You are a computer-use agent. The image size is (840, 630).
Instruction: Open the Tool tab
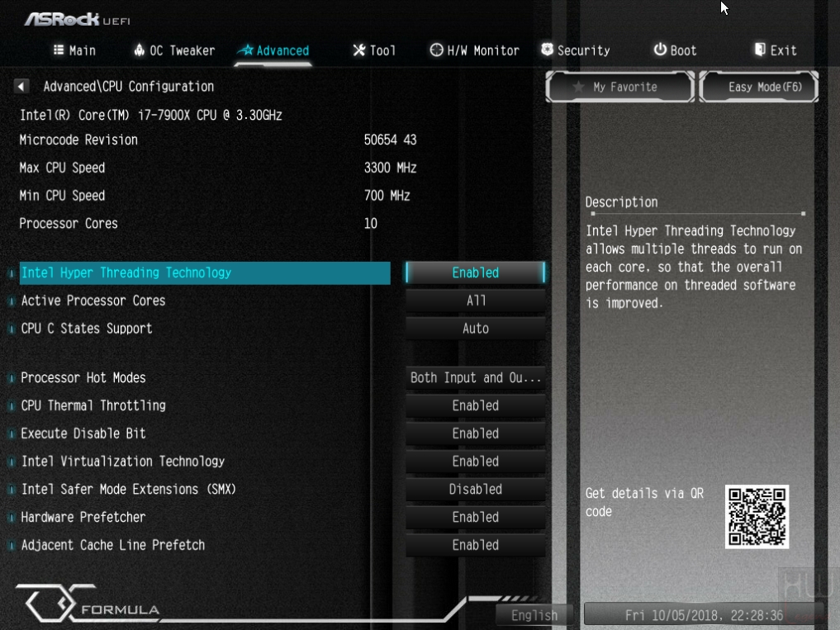[374, 50]
